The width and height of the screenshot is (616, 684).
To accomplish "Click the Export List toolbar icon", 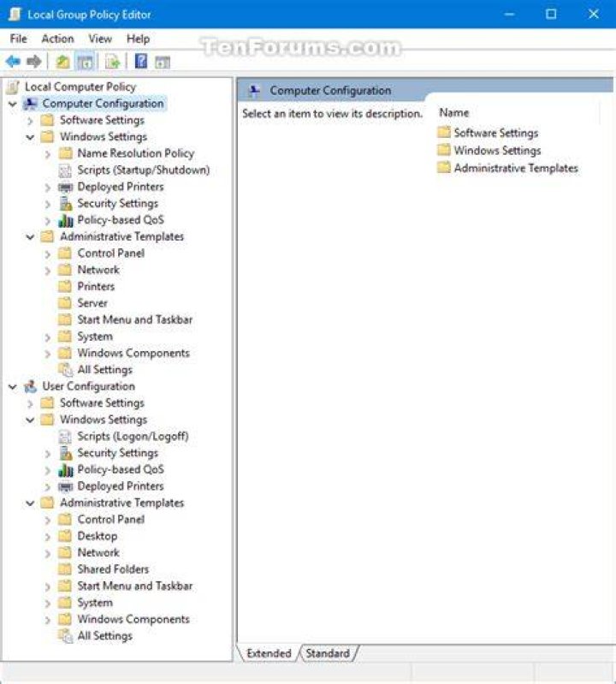I will 113,62.
